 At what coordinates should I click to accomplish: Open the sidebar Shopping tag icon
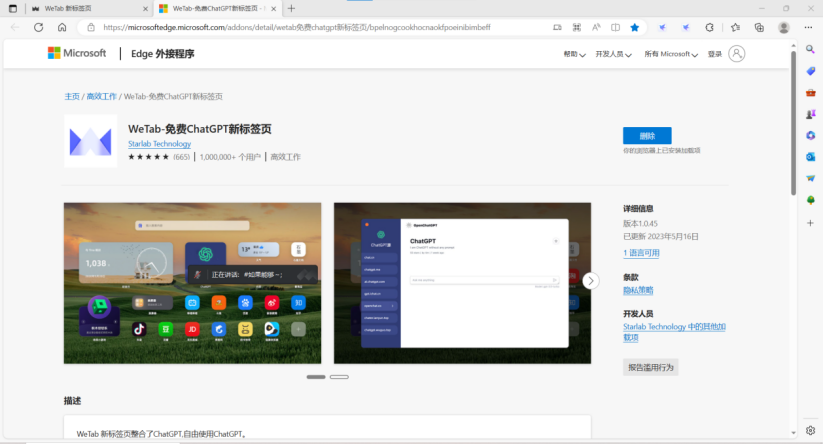(x=810, y=71)
